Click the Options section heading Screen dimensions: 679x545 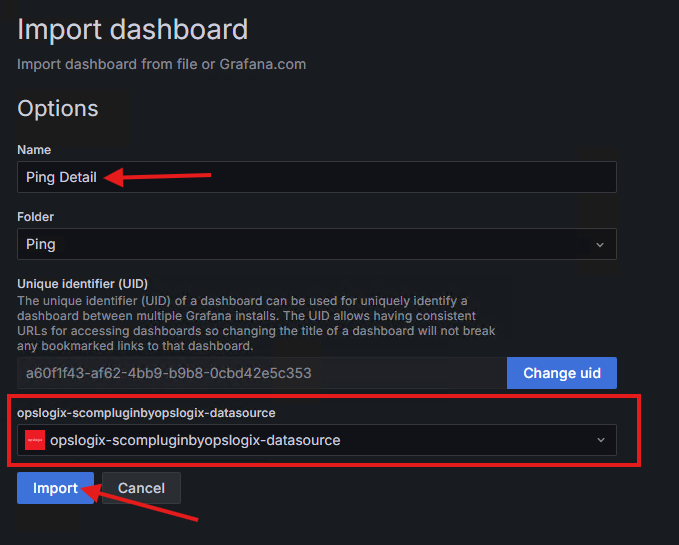click(58, 108)
